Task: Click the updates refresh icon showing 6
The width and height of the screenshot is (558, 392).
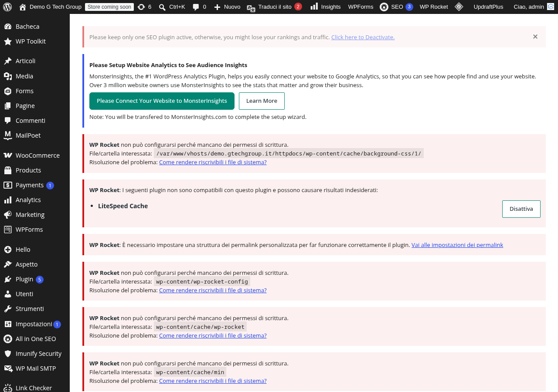Action: 141,7
